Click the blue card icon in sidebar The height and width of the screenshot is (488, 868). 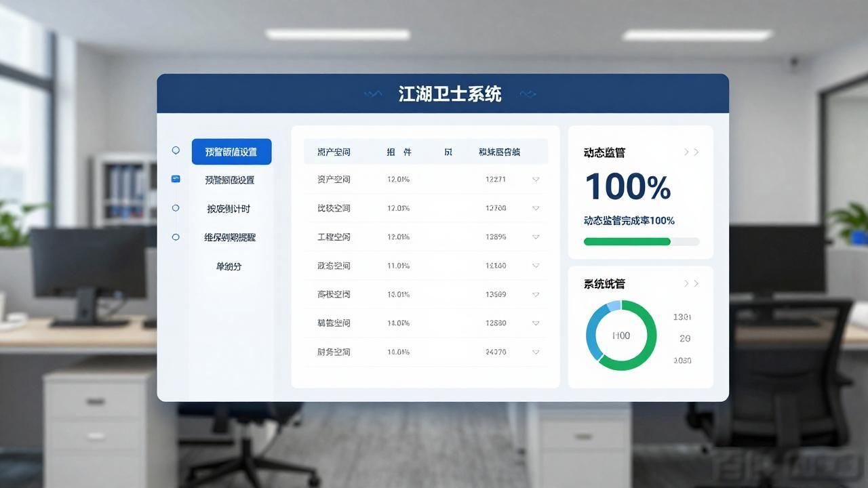coord(176,179)
